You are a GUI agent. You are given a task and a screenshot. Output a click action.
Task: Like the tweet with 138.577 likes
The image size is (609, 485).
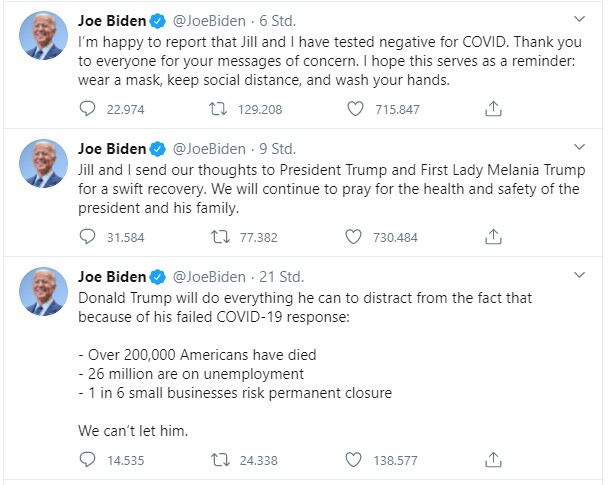pos(353,461)
